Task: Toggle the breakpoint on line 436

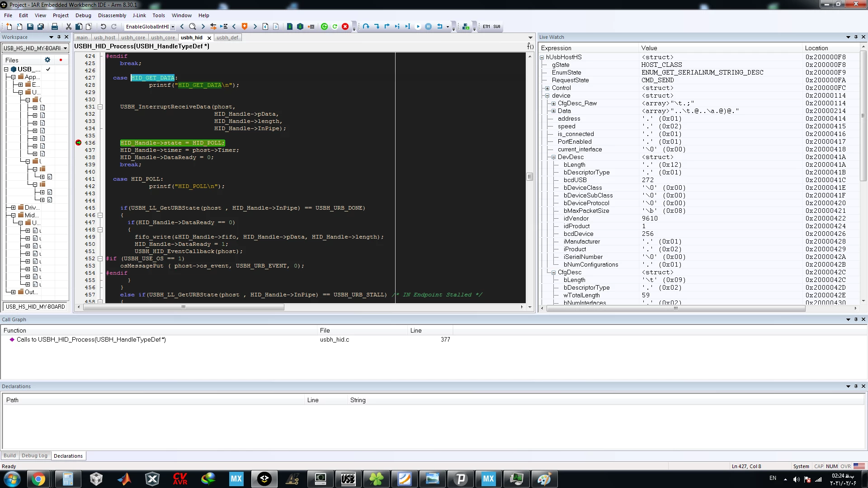Action: click(x=78, y=143)
